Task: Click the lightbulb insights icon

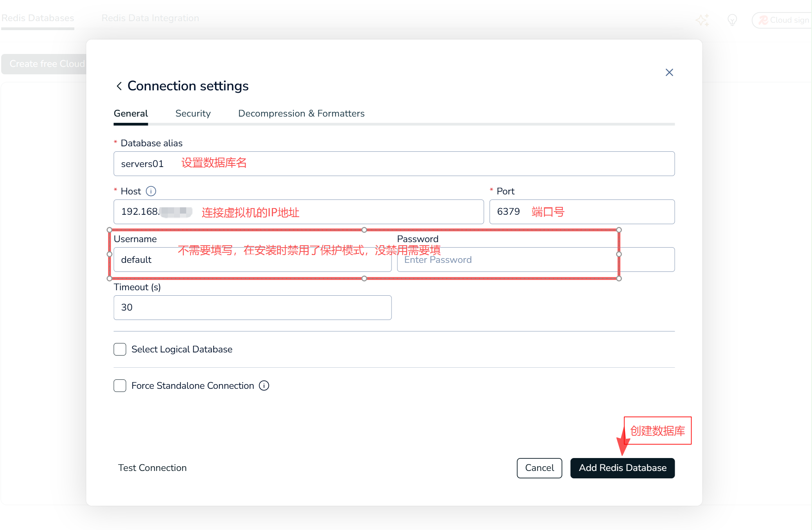Action: 732,20
